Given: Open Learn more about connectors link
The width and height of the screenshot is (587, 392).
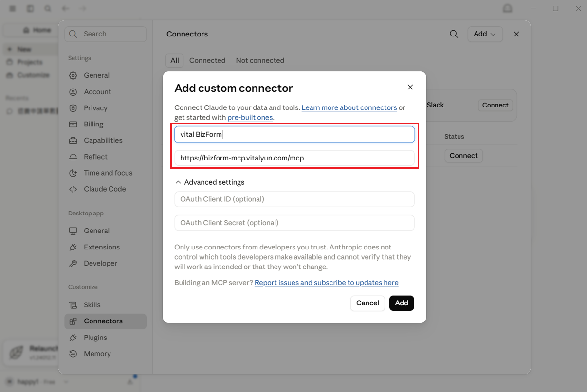Looking at the screenshot, I should coord(349,107).
